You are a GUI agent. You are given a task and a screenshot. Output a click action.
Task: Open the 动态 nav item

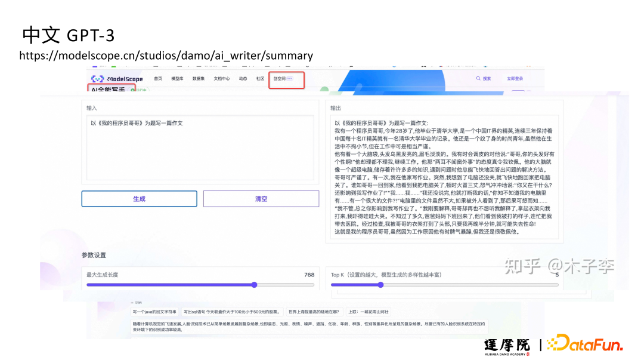click(243, 79)
